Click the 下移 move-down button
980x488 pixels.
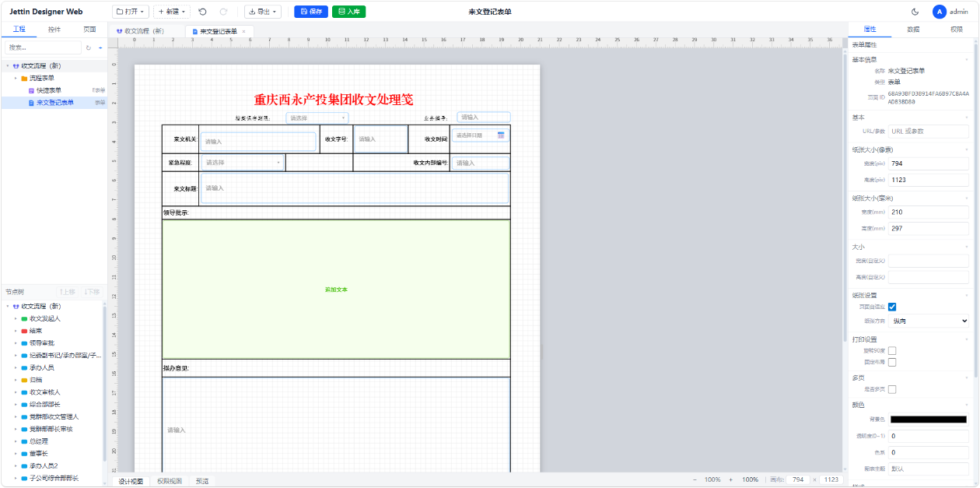coord(92,292)
